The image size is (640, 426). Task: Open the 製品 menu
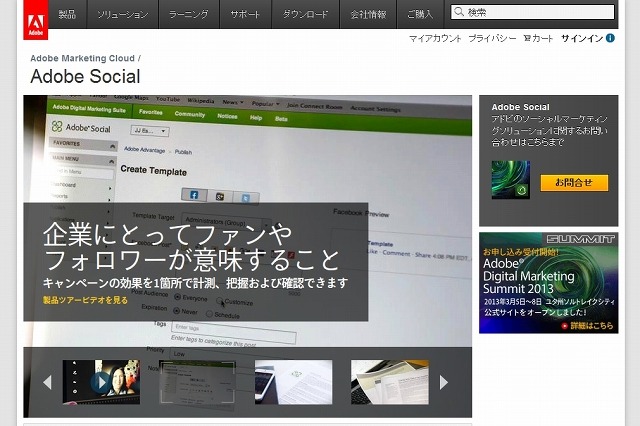point(67,14)
